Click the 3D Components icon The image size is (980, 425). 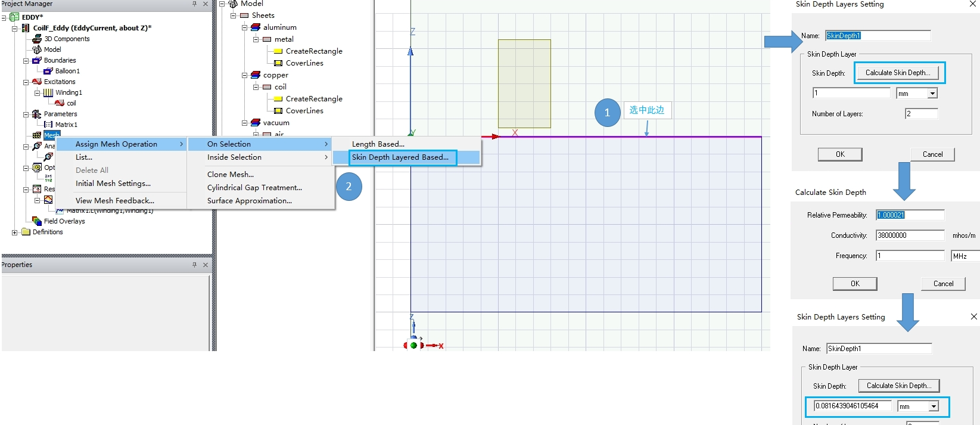(37, 39)
